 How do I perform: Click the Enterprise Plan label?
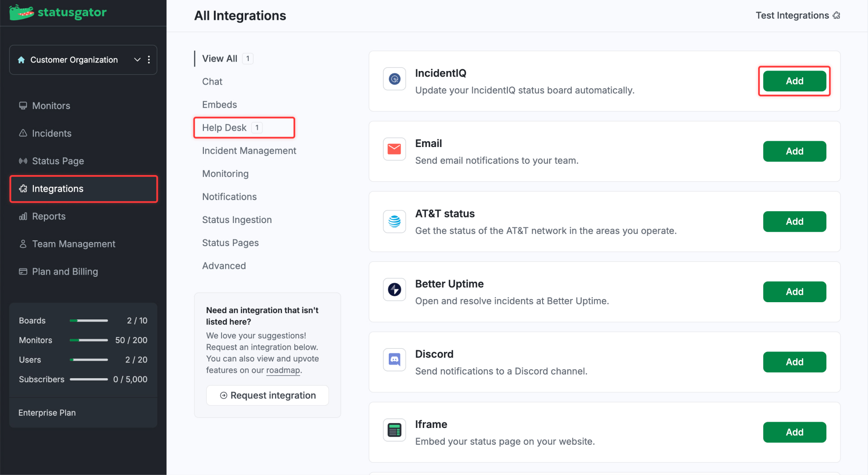47,413
